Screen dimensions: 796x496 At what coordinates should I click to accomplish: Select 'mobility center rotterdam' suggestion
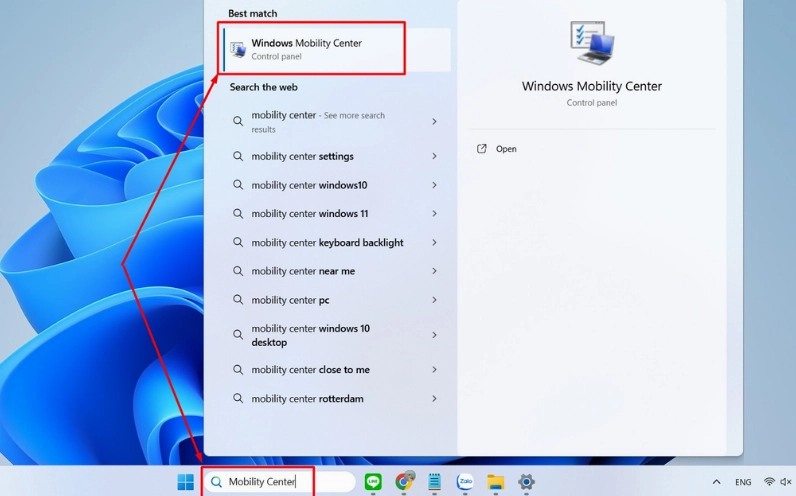click(336, 399)
